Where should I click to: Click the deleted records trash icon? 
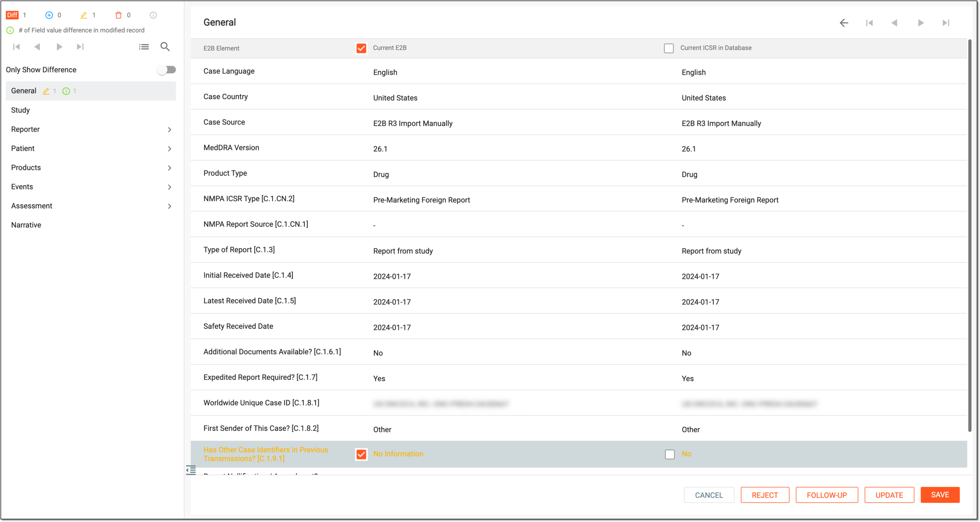118,15
